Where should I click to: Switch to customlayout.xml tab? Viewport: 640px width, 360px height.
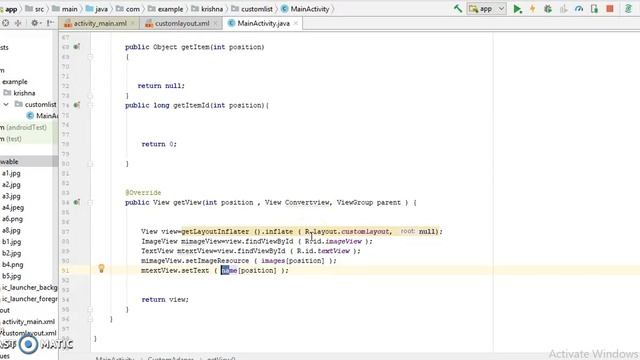[x=182, y=24]
